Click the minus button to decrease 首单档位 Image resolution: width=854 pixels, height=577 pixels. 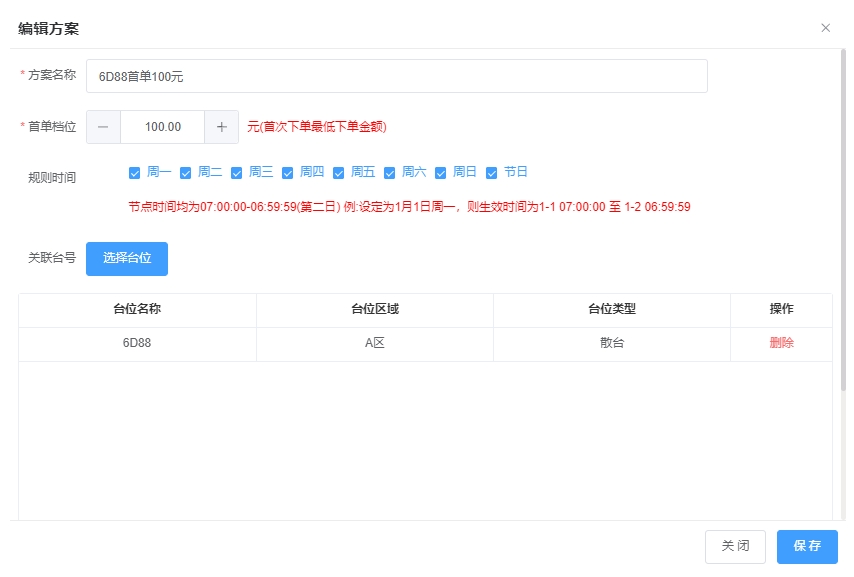pyautogui.click(x=103, y=127)
